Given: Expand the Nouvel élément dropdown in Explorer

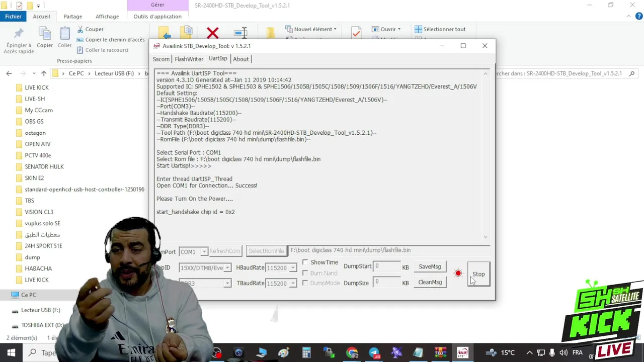Looking at the screenshot, I should tap(335, 29).
